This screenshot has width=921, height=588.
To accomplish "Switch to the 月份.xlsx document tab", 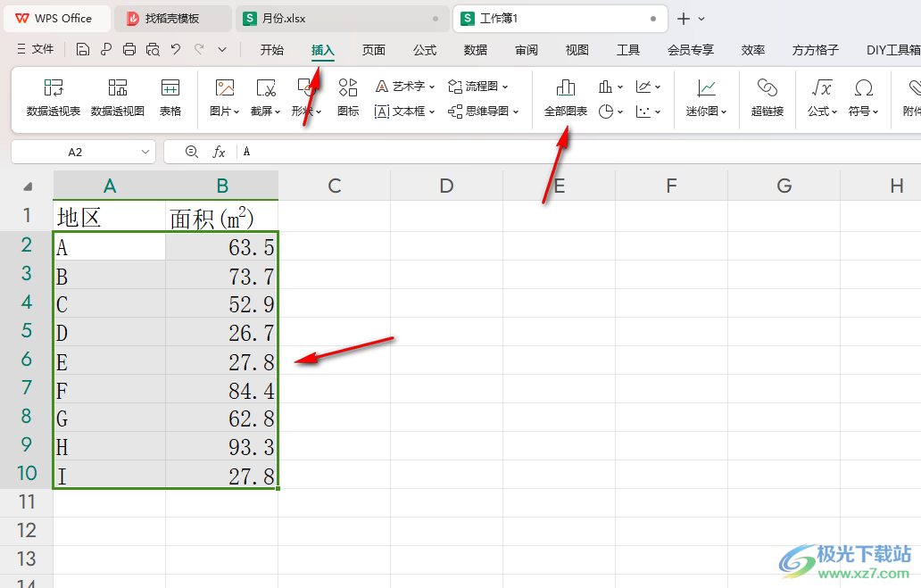I will [x=343, y=19].
